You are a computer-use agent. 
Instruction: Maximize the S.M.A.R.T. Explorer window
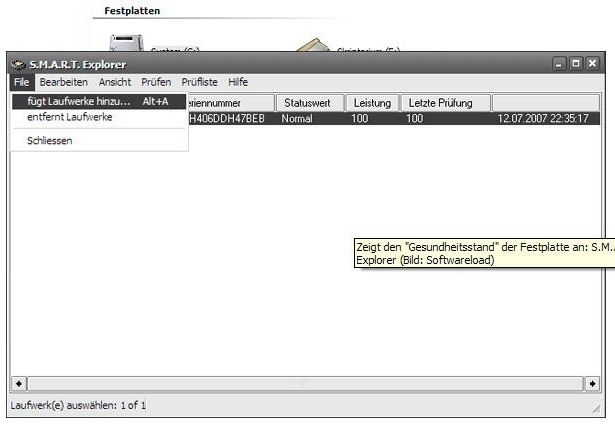576,64
